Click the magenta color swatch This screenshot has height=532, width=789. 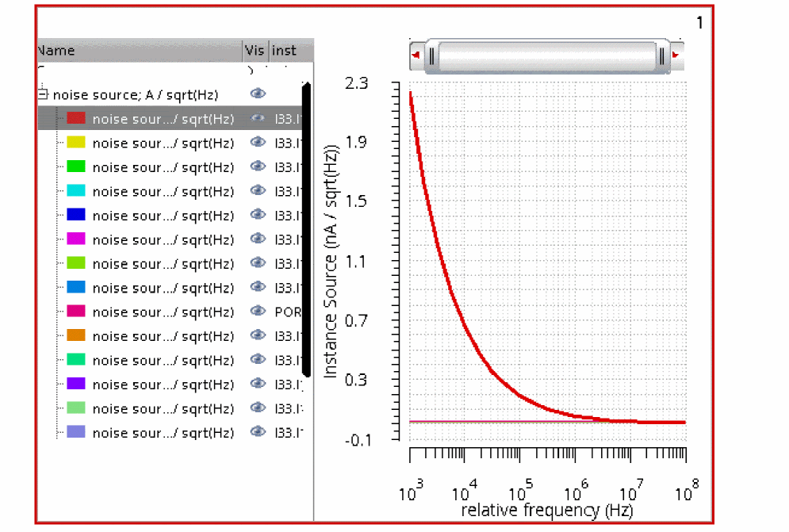(x=76, y=239)
